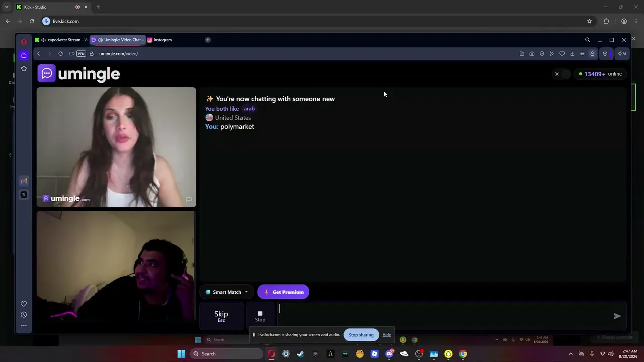Open the privacy shield icon in toolbar
The height and width of the screenshot is (362, 644).
coord(542,54)
